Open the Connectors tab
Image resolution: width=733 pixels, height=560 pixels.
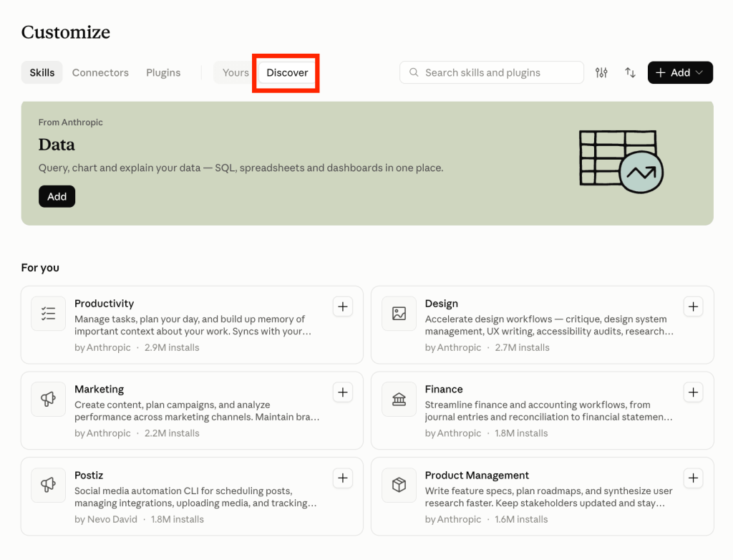100,72
